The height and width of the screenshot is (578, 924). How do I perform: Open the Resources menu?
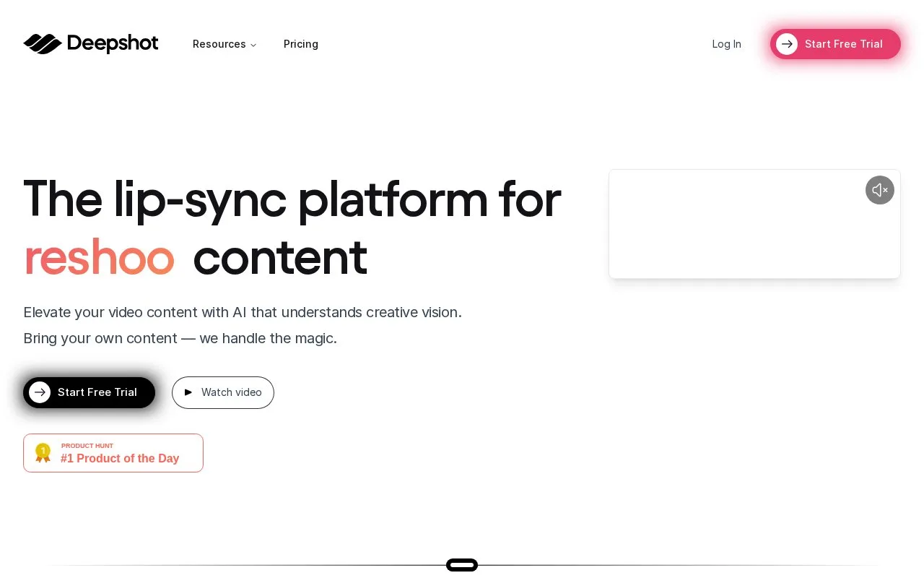click(x=225, y=44)
